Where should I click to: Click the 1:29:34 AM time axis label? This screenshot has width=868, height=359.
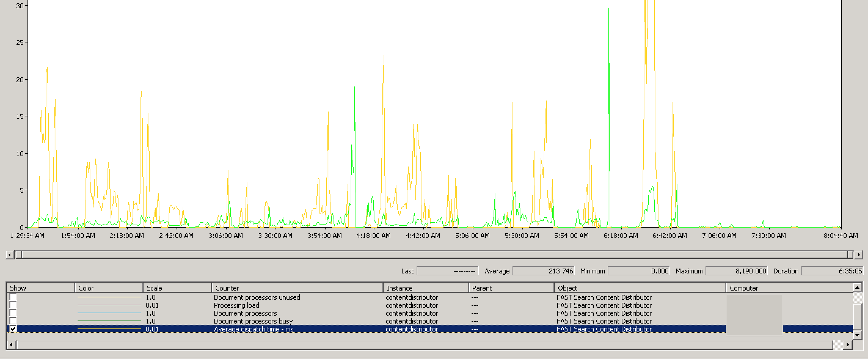click(x=27, y=236)
